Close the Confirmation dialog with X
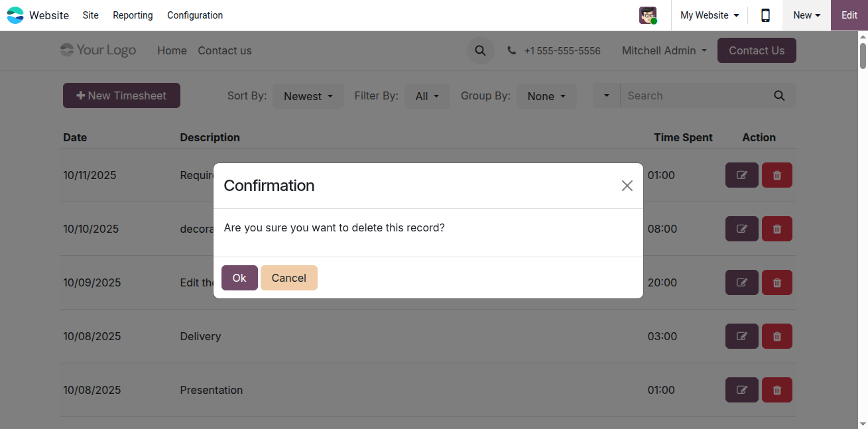Screen dimensions: 868x429 (x=627, y=186)
